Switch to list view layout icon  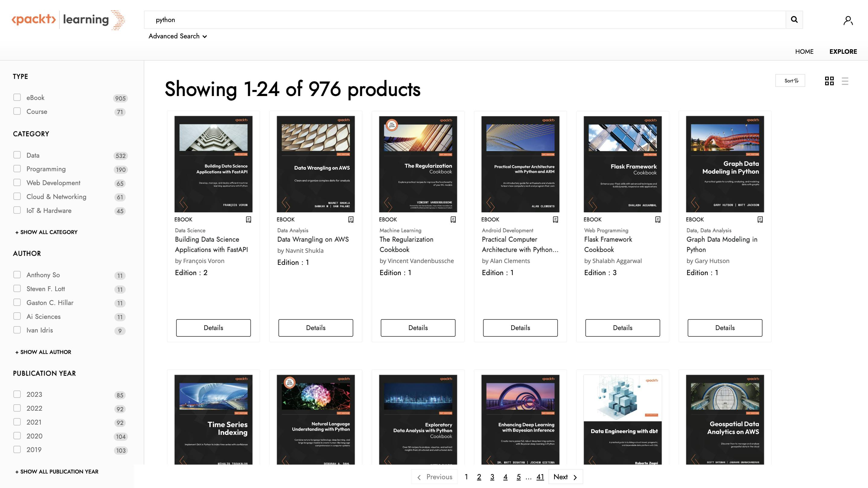(845, 81)
